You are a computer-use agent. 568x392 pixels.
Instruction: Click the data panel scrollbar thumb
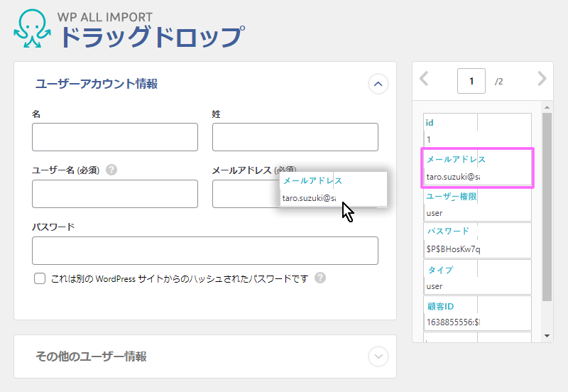point(547,207)
